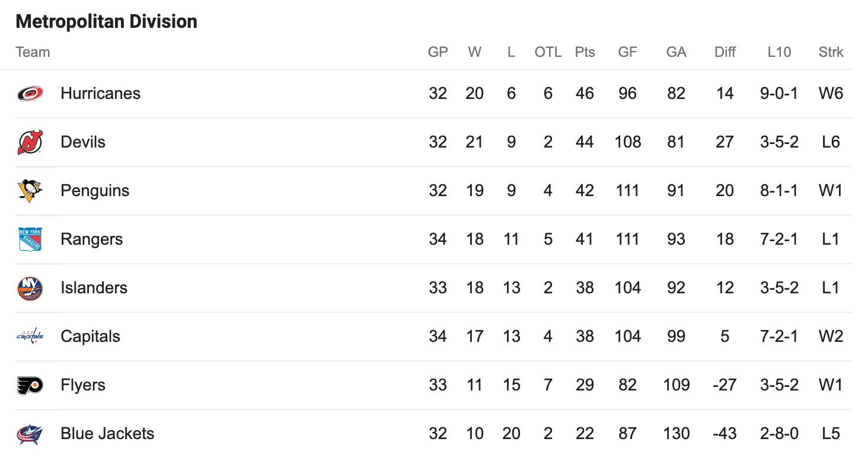The image size is (868, 461).
Task: Click the Team column header
Action: click(x=33, y=52)
